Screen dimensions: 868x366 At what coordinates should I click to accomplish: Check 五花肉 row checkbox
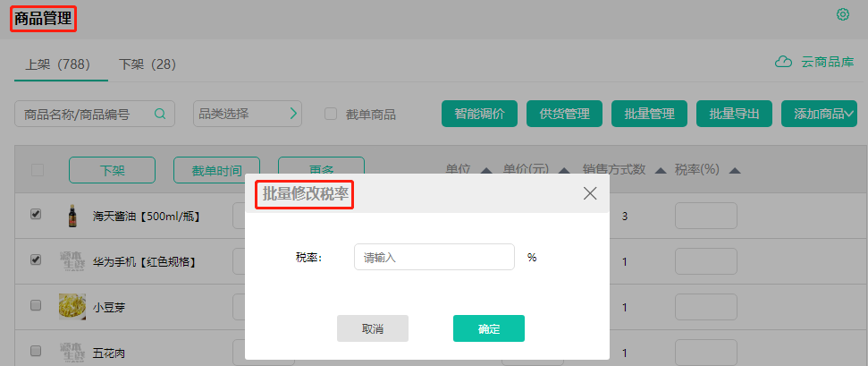pos(36,351)
